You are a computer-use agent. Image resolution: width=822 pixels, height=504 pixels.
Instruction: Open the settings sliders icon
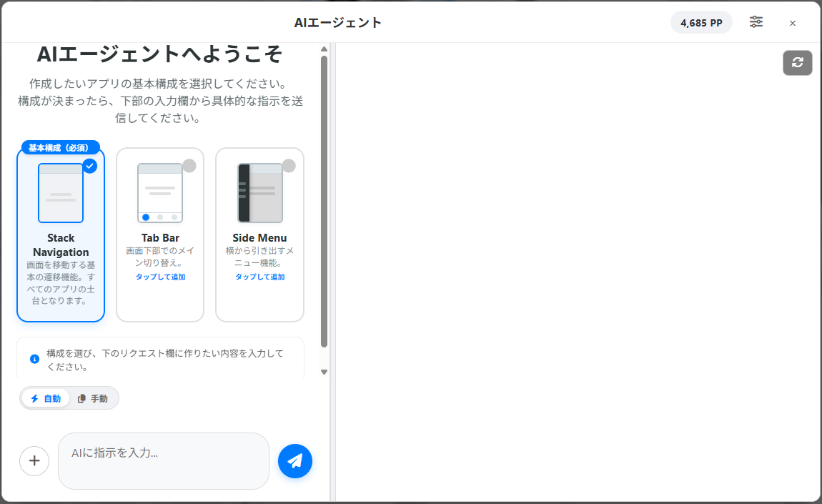tap(756, 22)
